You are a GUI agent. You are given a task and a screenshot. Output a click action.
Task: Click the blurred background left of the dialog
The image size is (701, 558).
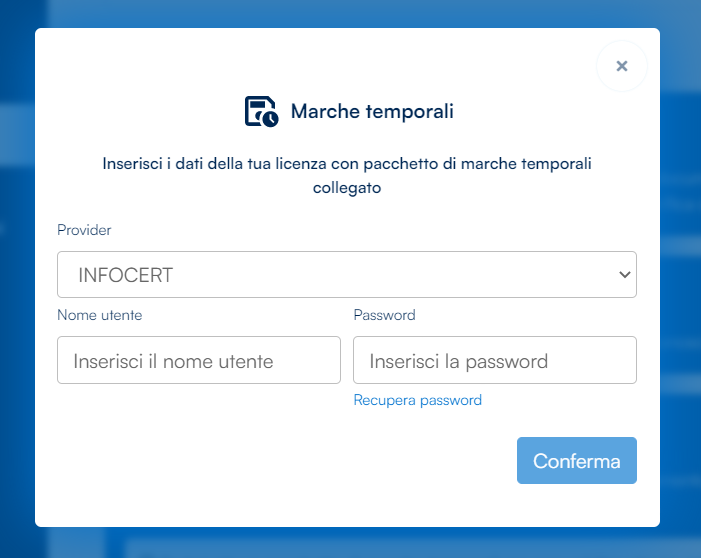16,300
